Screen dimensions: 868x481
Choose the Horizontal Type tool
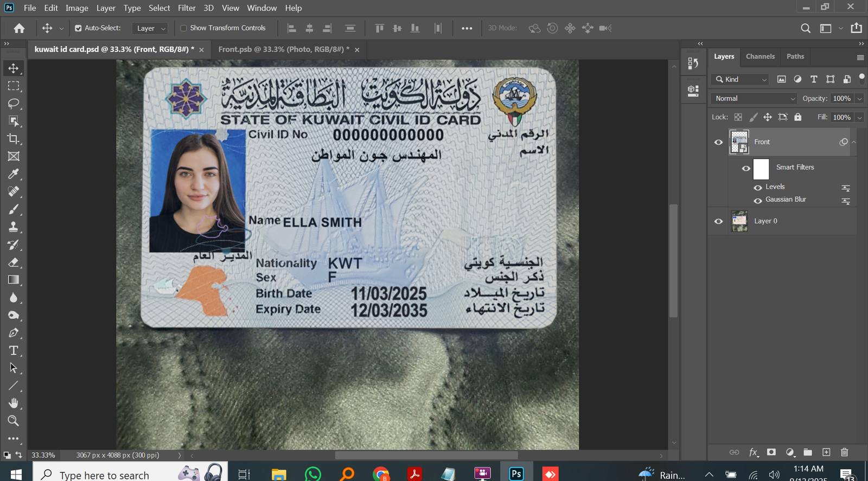(x=14, y=350)
